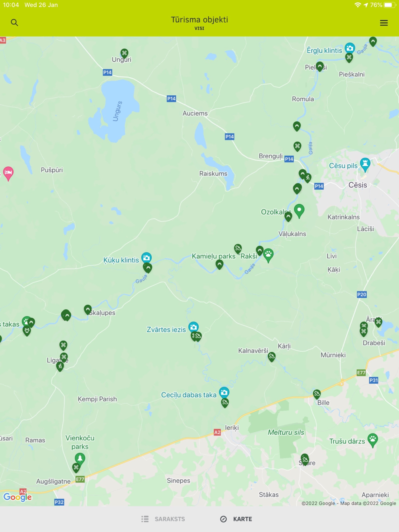Select the Trušu dārzs paw marker
This screenshot has height=532, width=399.
point(373,440)
